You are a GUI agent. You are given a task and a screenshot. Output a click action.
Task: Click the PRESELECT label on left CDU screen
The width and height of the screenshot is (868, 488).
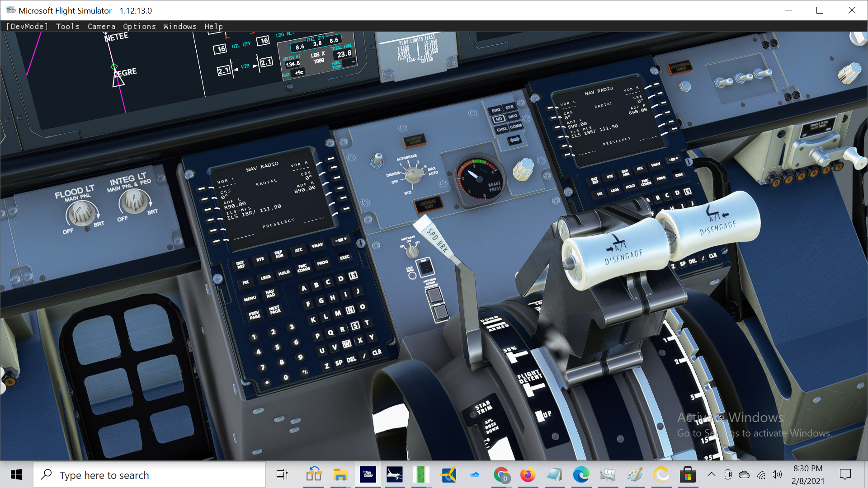278,223
